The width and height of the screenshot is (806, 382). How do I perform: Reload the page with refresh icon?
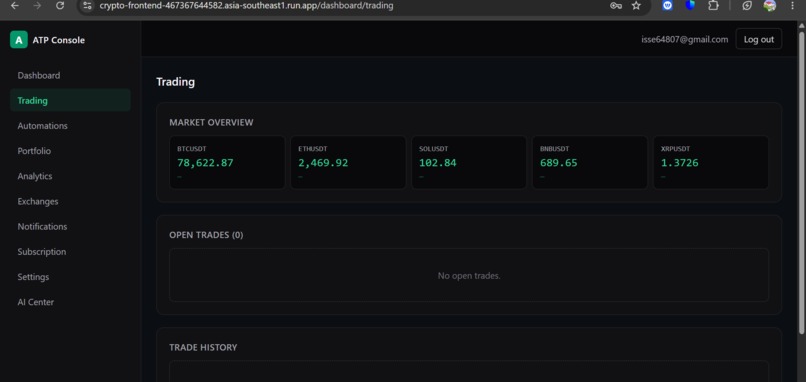(60, 6)
